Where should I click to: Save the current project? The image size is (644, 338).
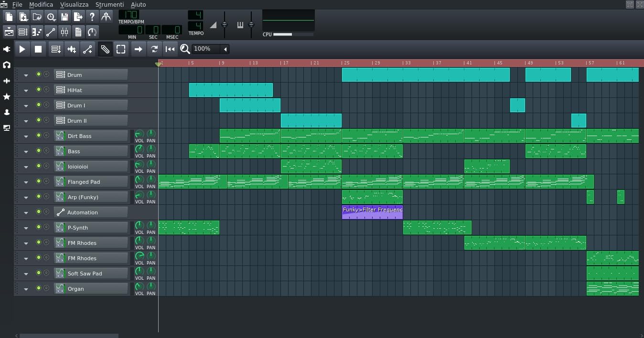click(x=64, y=17)
